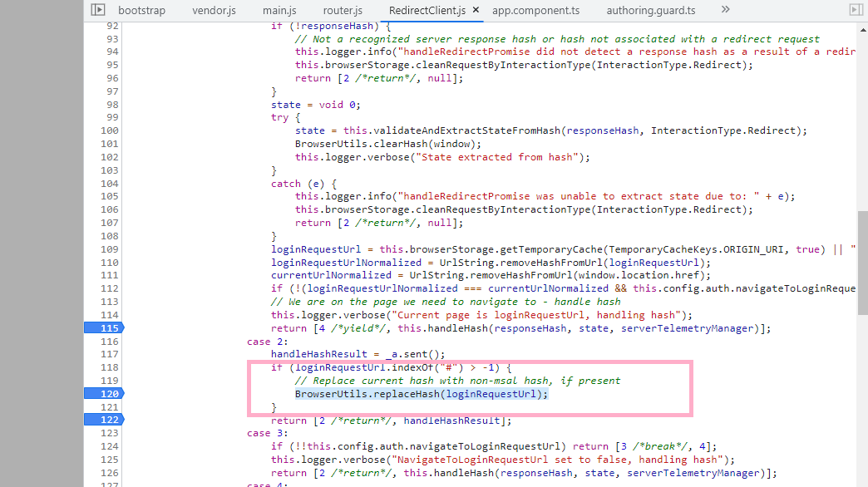Toggle the debugger sidebar icon at right
The image size is (868, 487).
(x=856, y=10)
